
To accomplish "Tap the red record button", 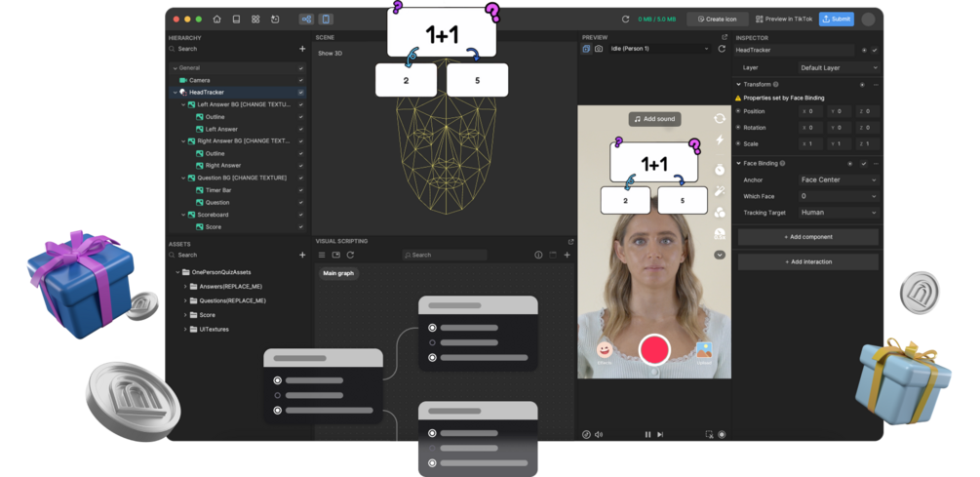I will point(654,349).
